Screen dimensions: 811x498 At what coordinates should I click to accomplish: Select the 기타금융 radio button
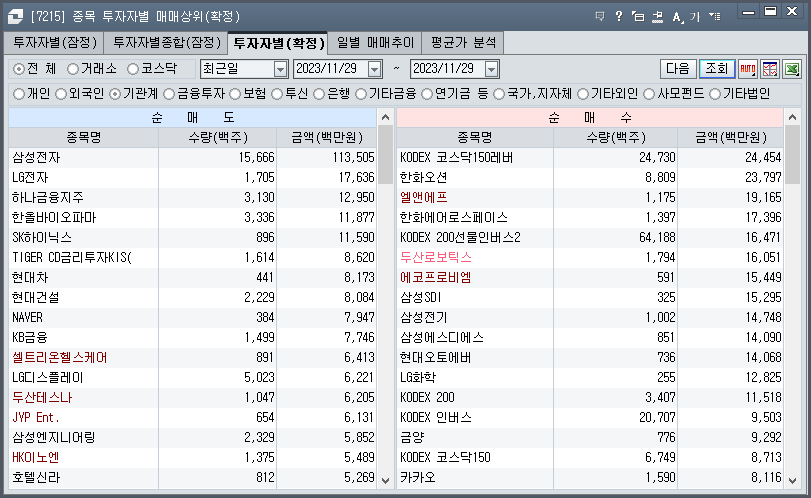point(361,94)
